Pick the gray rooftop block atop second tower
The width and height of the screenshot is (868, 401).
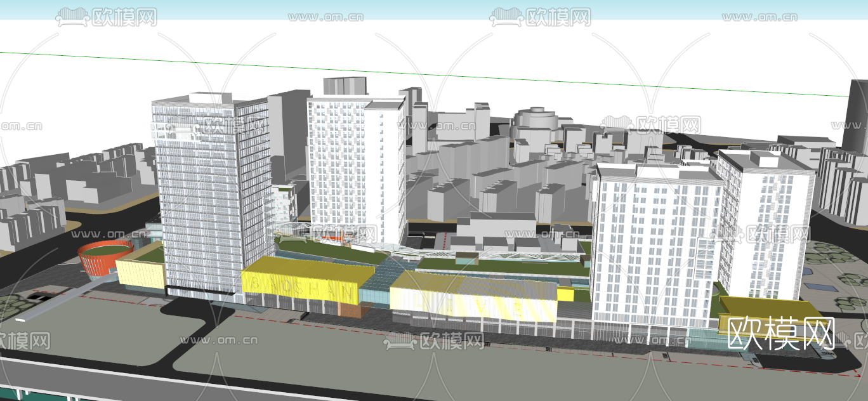tap(345, 86)
